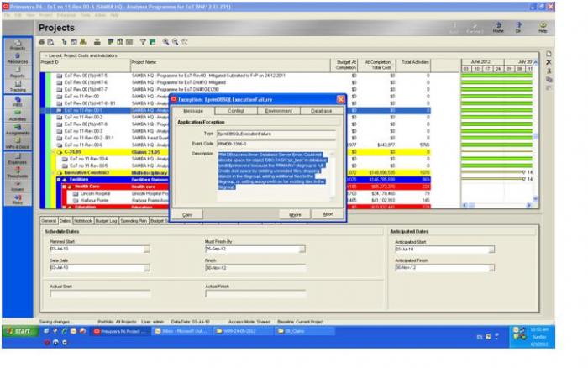Open Resources in the left sidebar
The image size is (588, 368).
(18, 59)
